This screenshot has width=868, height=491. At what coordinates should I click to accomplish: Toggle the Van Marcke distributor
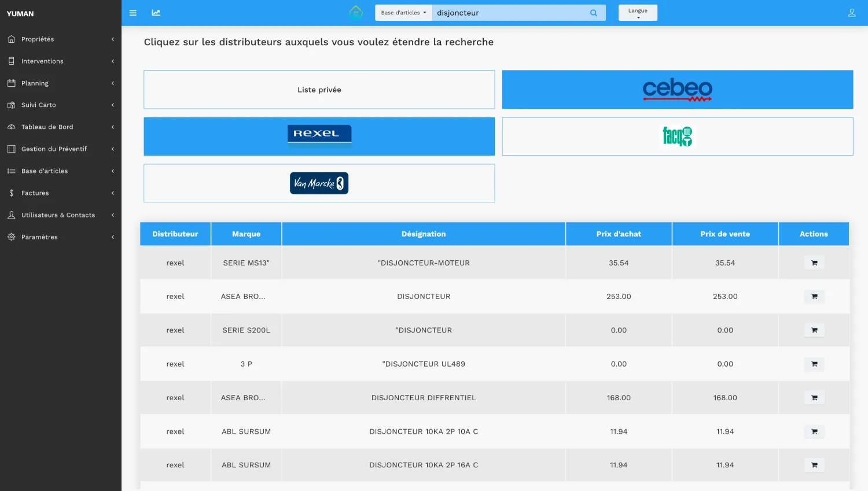[x=319, y=183]
